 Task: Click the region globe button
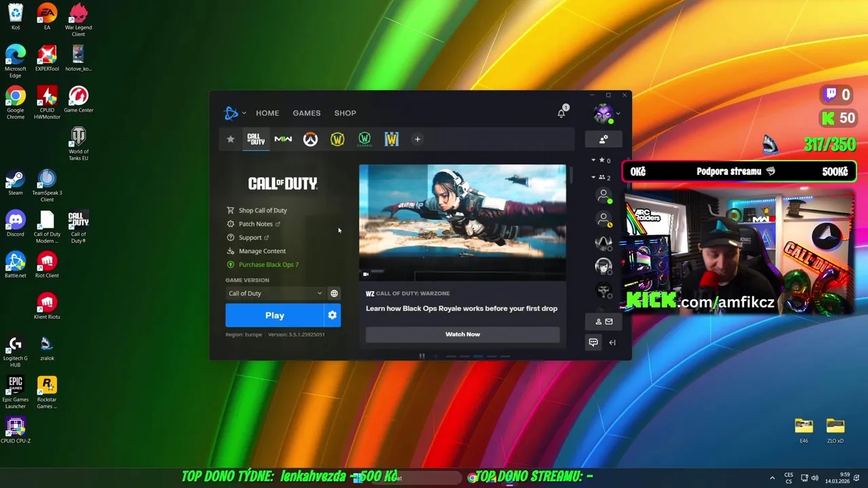[334, 293]
